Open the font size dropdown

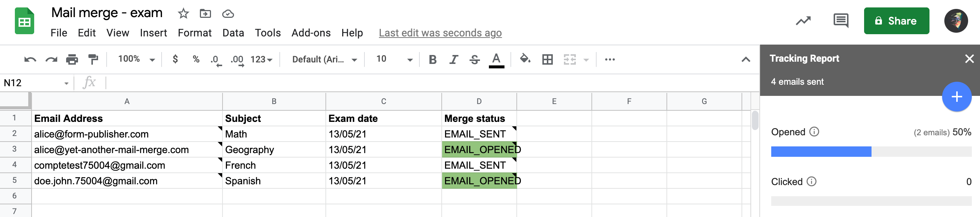click(394, 59)
